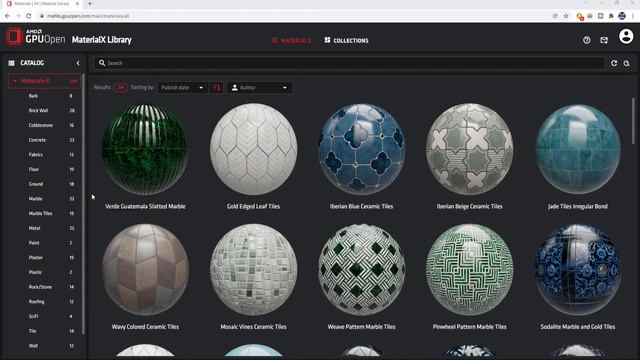Image resolution: width=640 pixels, height=360 pixels.
Task: Select the browser tab titled Materials
Action: (x=42, y=4)
